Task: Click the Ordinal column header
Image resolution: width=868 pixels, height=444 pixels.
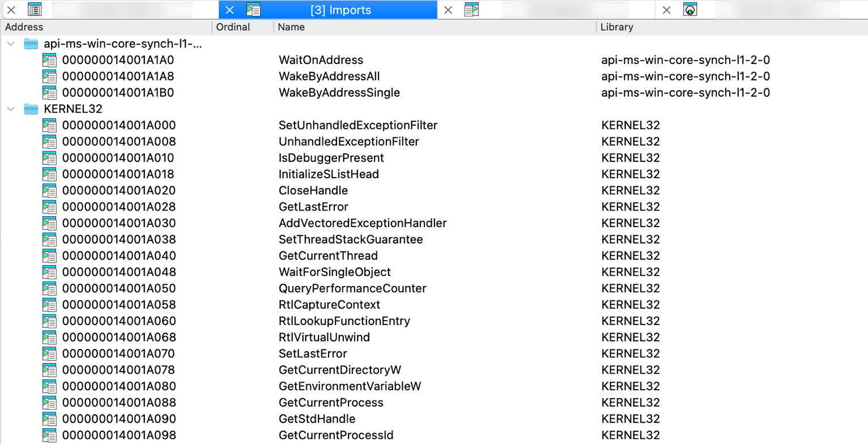Action: [233, 27]
